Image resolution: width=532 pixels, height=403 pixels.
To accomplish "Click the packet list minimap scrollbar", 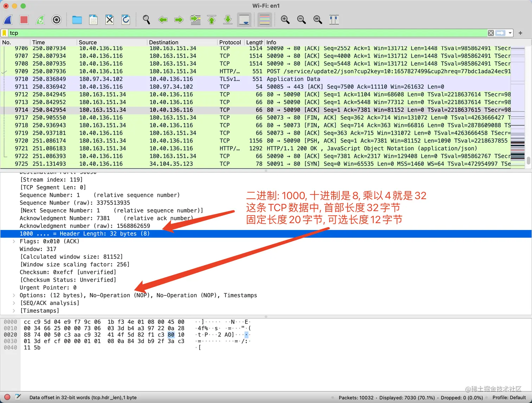I will pos(518,107).
